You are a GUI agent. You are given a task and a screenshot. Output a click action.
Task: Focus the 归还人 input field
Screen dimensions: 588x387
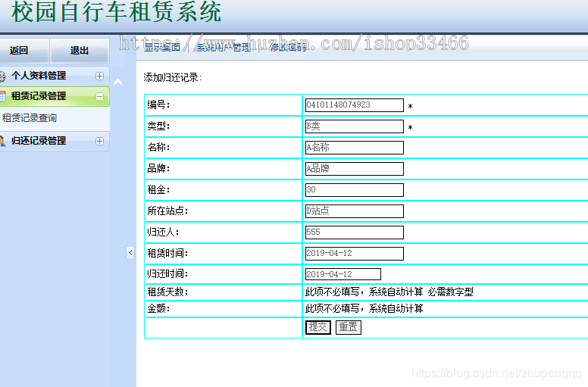pyautogui.click(x=355, y=233)
